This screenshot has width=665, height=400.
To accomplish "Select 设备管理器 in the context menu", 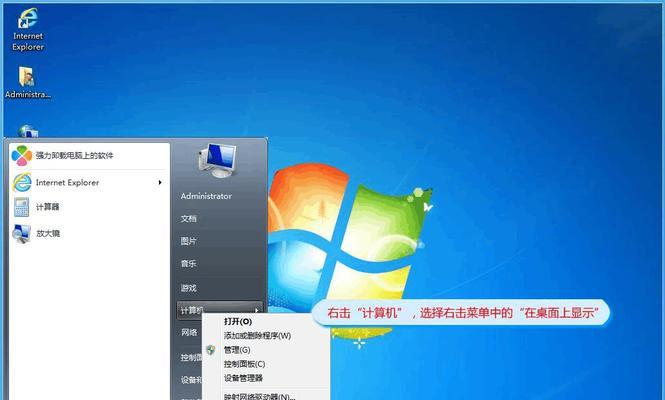I will pos(243,378).
